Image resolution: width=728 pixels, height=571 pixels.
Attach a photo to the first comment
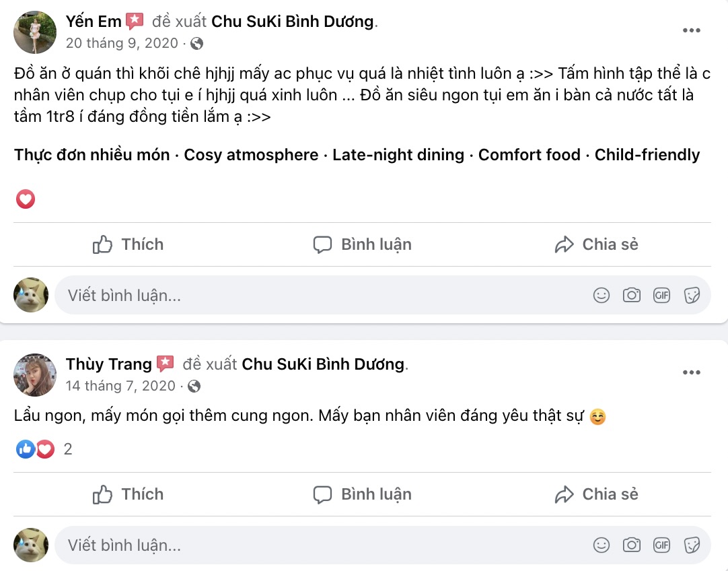pos(631,294)
